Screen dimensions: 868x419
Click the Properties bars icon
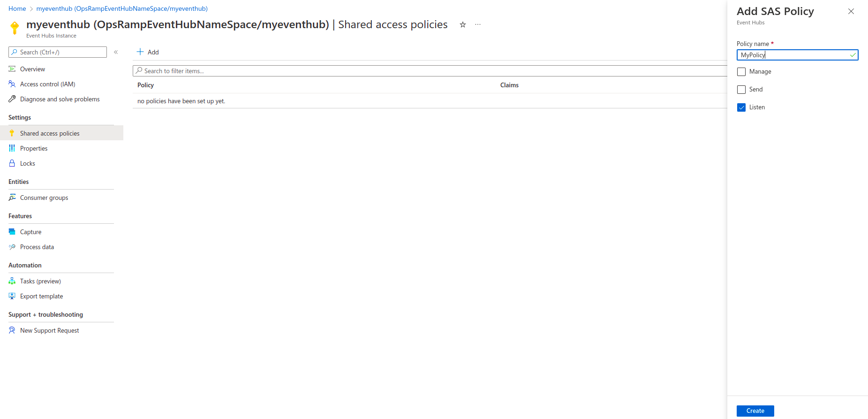(x=12, y=148)
